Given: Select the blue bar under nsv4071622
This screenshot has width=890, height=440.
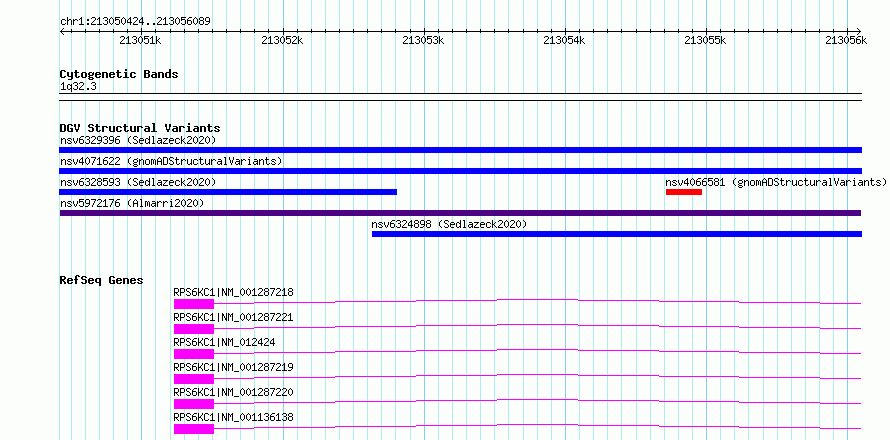Looking at the screenshot, I should click(x=460, y=171).
